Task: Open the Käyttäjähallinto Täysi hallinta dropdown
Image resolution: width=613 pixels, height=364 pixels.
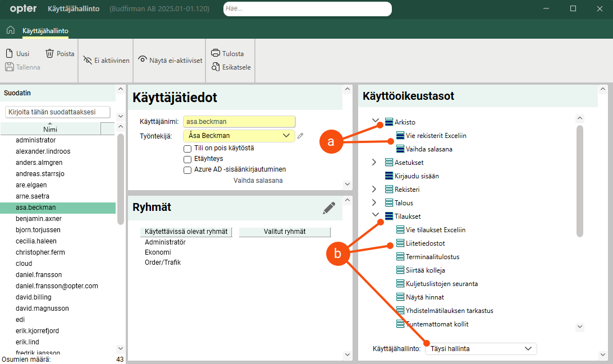Action: click(481, 349)
